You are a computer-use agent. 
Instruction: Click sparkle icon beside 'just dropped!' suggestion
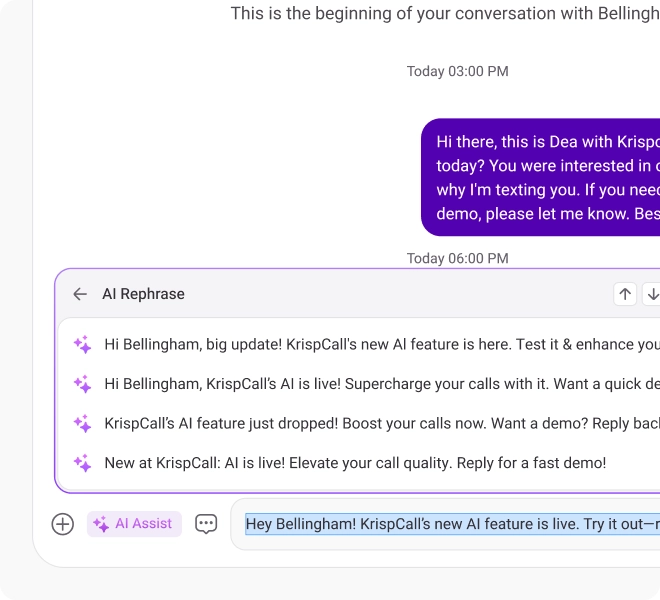tap(82, 424)
